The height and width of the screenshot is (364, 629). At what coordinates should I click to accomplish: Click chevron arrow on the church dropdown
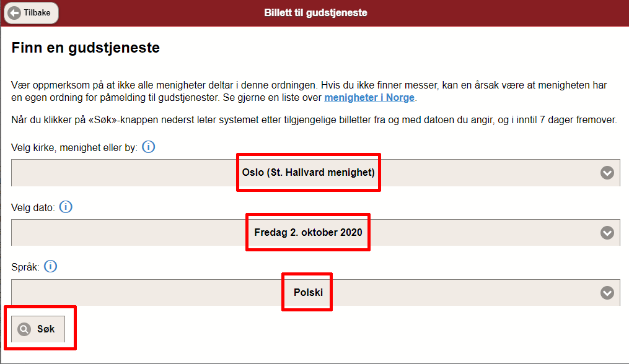click(607, 173)
